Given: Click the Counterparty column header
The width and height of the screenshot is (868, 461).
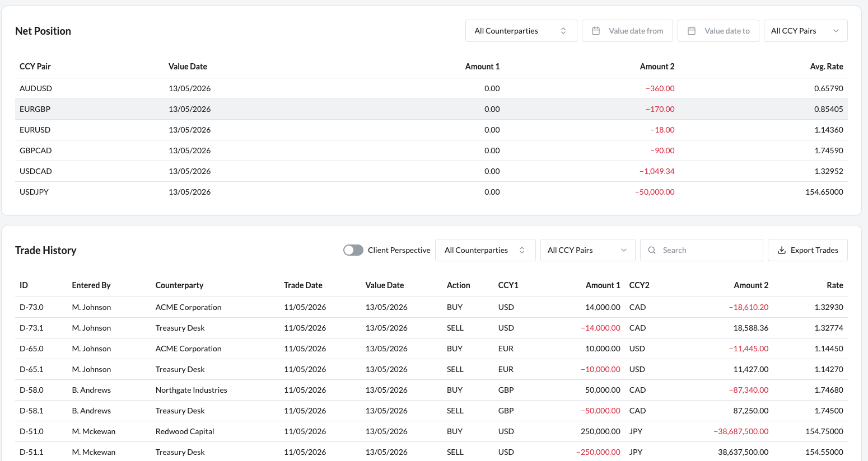Looking at the screenshot, I should click(x=179, y=285).
